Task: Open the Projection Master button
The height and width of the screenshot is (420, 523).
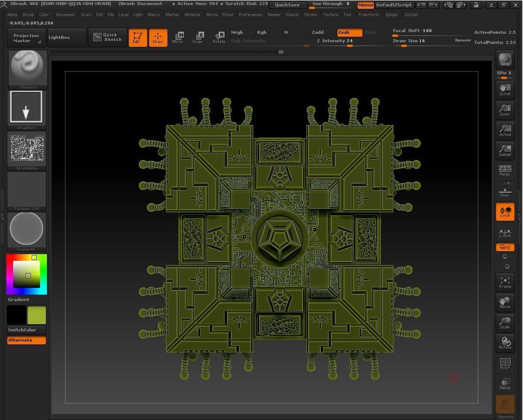Action: coord(27,38)
